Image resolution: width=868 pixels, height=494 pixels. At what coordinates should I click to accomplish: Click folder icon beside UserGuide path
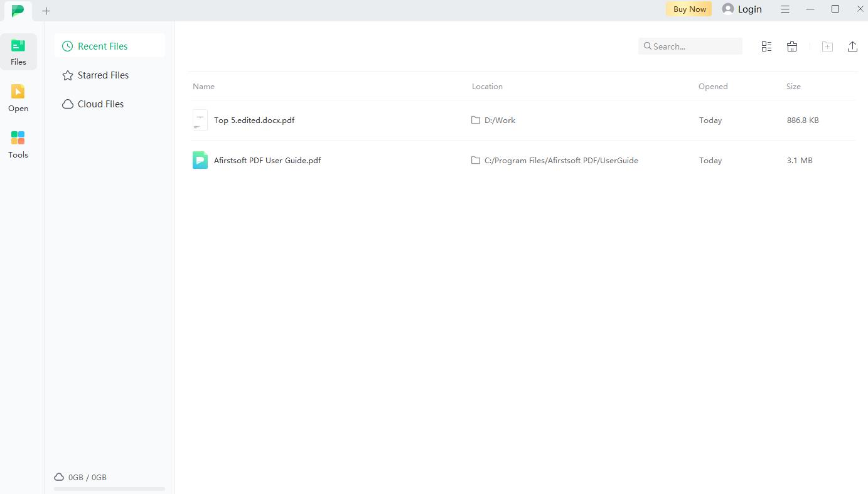pyautogui.click(x=476, y=160)
